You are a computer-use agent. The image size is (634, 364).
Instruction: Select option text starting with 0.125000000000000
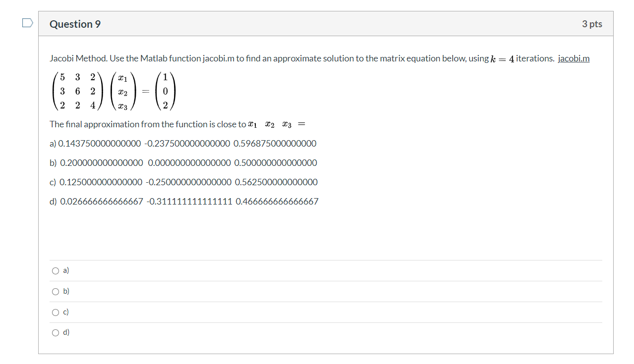[183, 182]
